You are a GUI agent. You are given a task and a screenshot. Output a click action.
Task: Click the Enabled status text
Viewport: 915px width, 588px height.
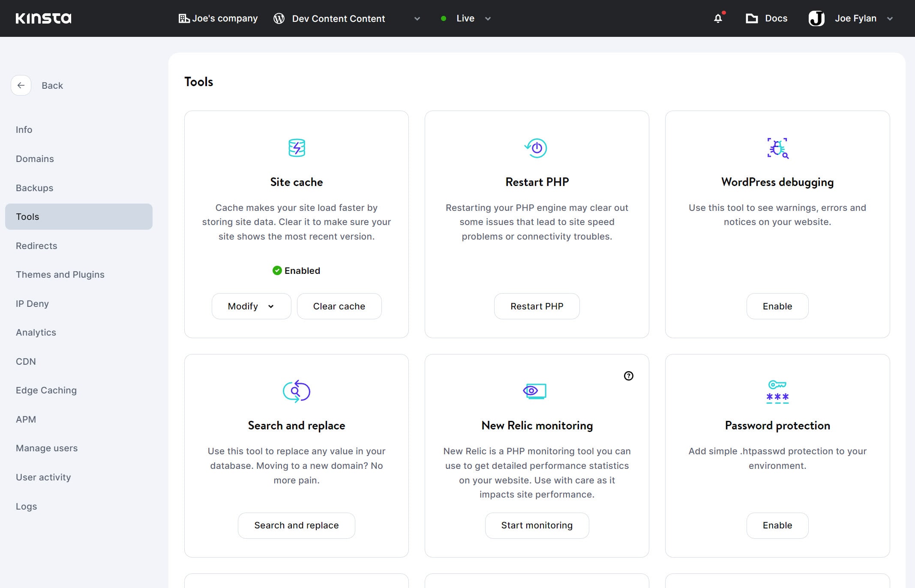(302, 270)
